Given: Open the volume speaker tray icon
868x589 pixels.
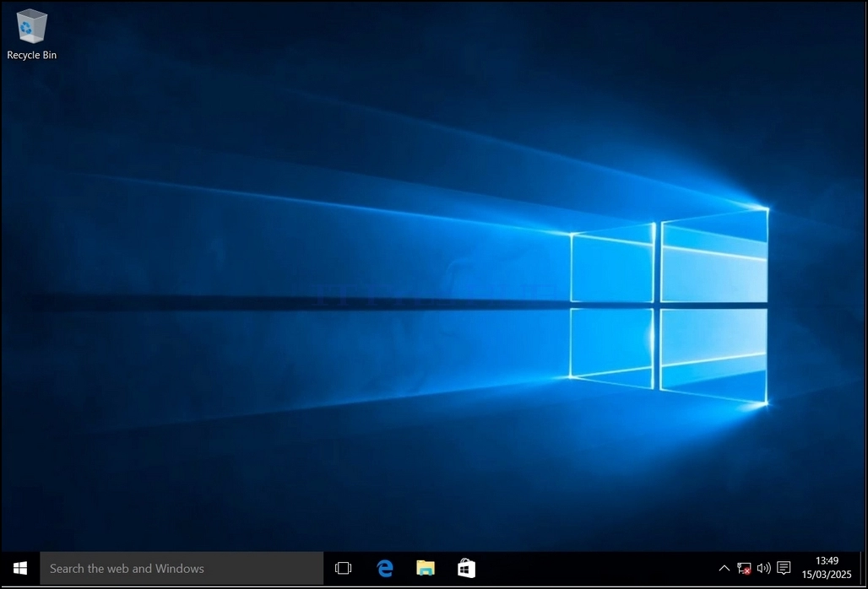Looking at the screenshot, I should pos(763,568).
